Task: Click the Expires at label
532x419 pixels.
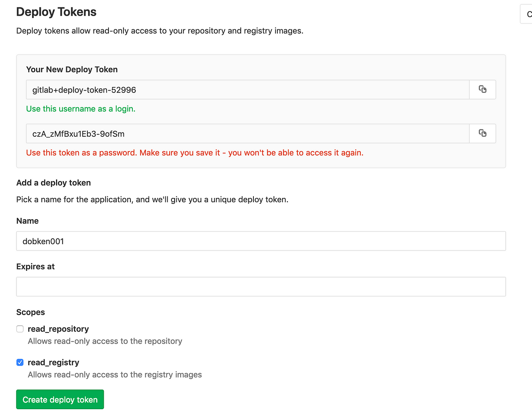Action: point(35,267)
